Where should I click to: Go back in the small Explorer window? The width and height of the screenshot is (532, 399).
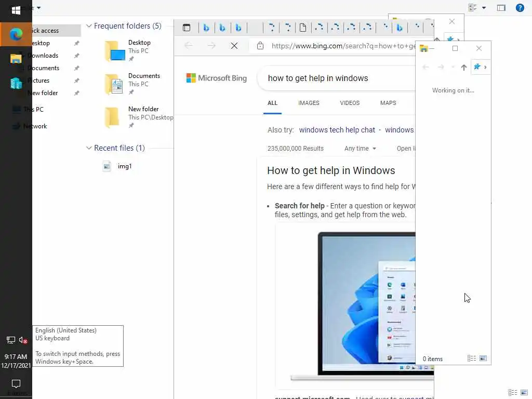[425, 67]
